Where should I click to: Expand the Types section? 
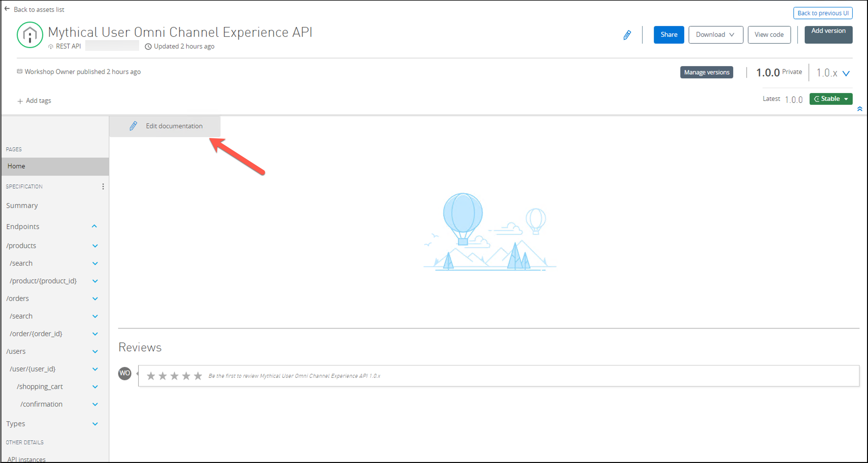click(x=95, y=424)
